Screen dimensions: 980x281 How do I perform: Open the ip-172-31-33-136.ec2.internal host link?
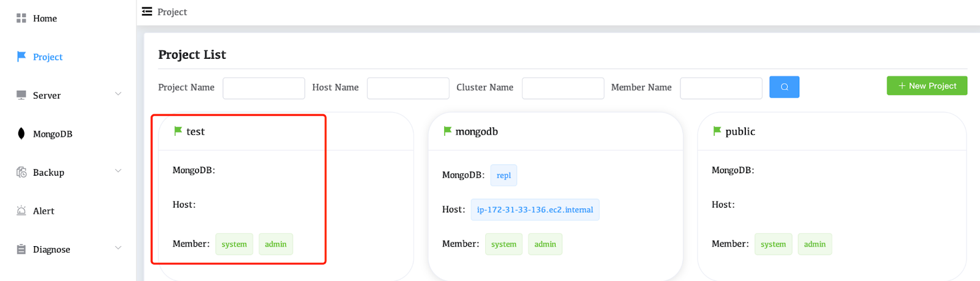(x=535, y=209)
